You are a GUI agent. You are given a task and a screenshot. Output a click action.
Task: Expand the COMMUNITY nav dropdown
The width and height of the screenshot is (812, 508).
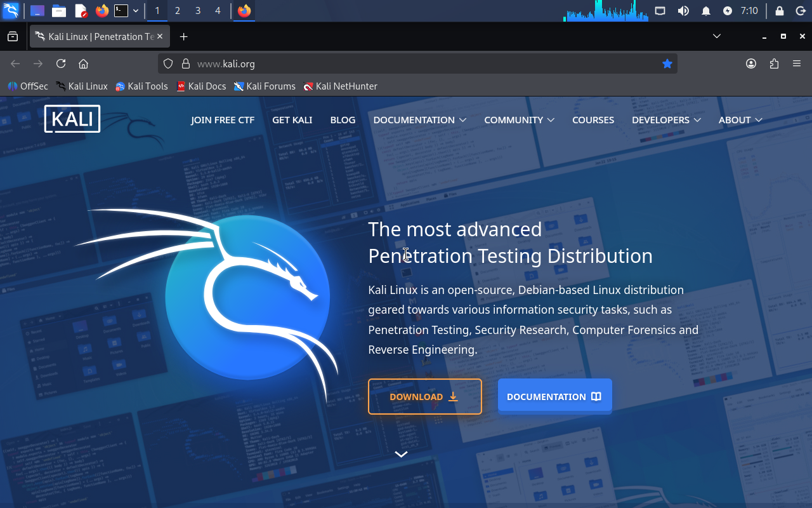[519, 120]
